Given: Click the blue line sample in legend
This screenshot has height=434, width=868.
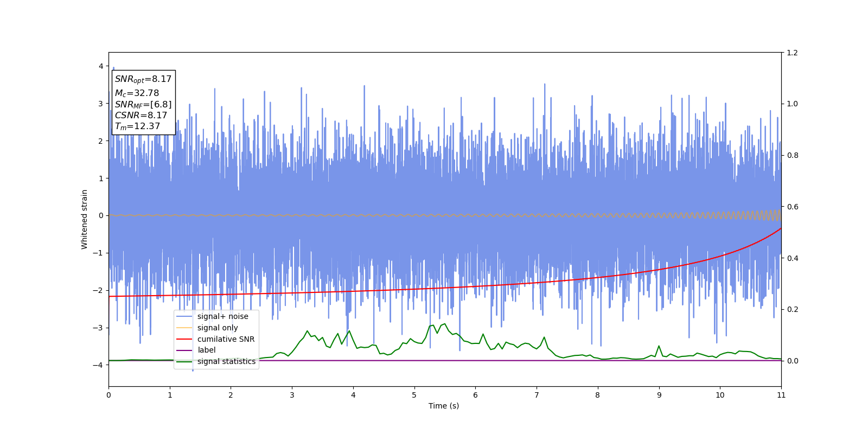Looking at the screenshot, I should 185,316.
